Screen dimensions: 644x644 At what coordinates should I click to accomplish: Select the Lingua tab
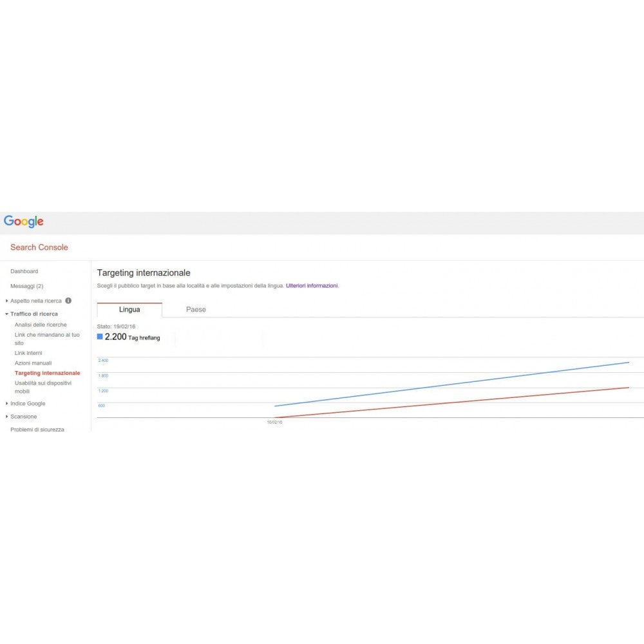click(129, 310)
